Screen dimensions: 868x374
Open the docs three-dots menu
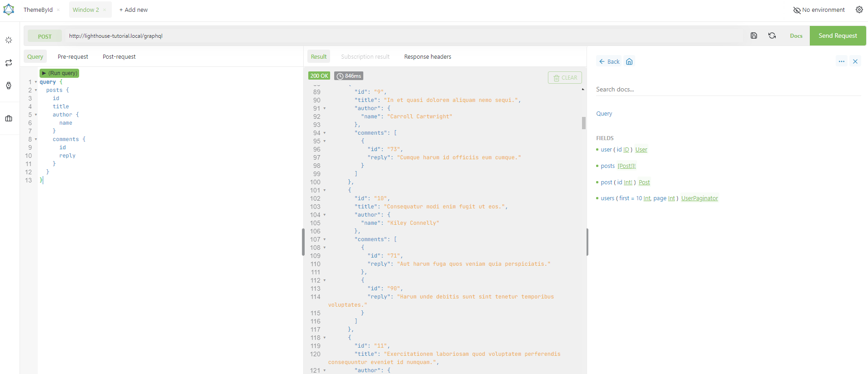click(842, 61)
